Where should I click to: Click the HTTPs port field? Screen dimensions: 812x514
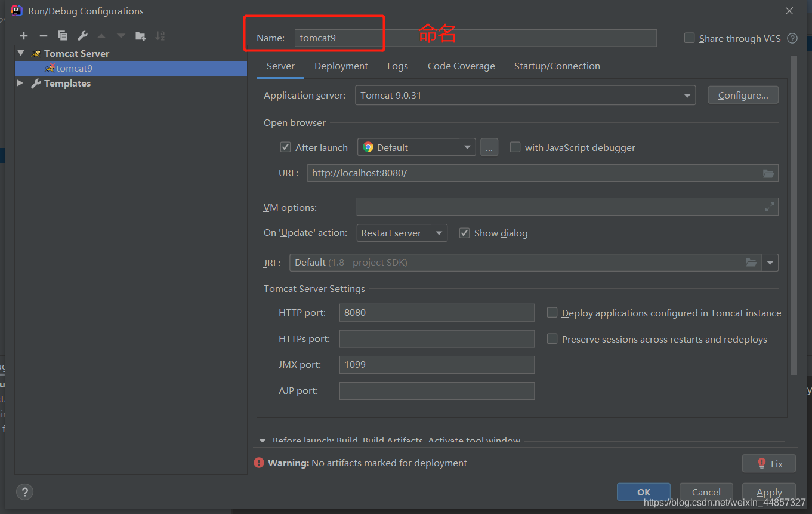pos(437,339)
